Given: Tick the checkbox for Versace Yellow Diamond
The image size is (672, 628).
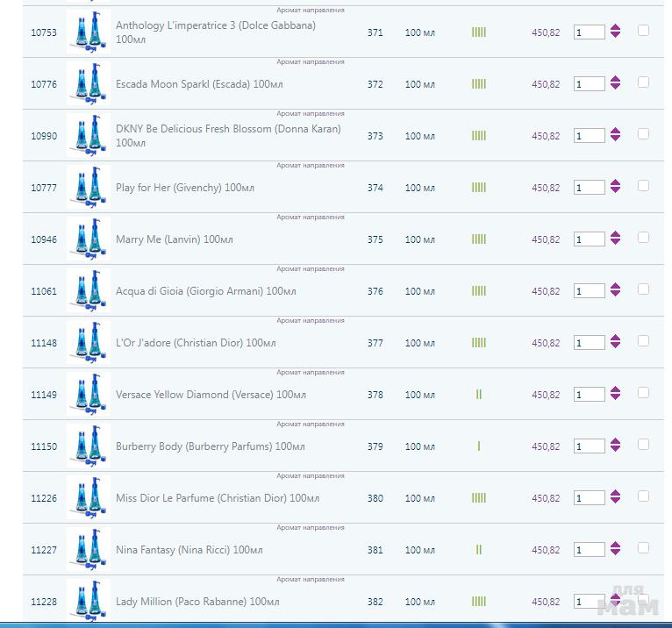Looking at the screenshot, I should tap(643, 393).
